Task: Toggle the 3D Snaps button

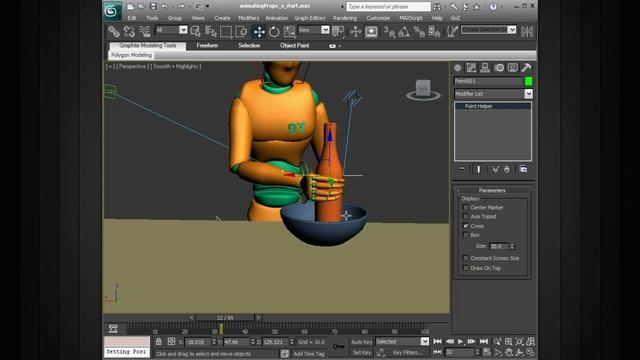Action: 389,31
